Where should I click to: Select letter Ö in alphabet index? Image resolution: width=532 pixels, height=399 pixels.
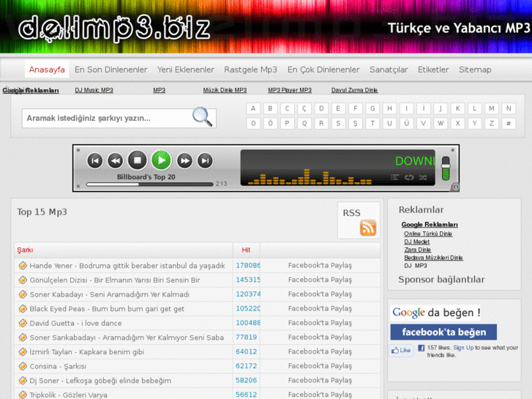(x=270, y=123)
